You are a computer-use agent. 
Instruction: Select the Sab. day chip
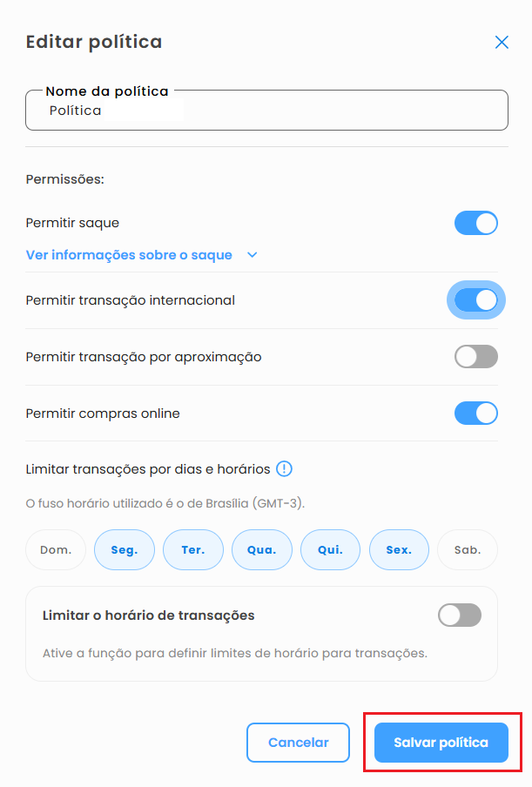467,550
